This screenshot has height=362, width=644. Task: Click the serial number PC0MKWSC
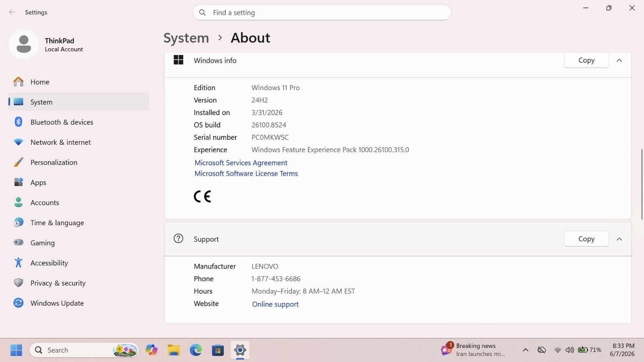coord(270,137)
